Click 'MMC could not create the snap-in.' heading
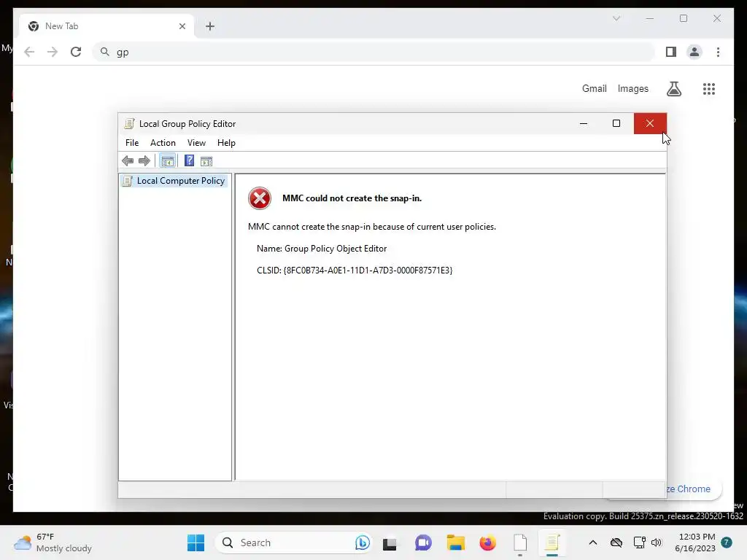 click(352, 198)
